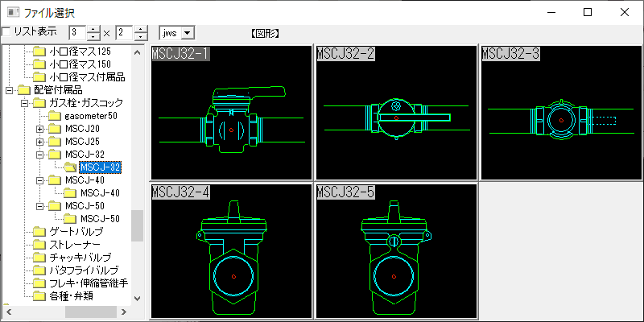The width and height of the screenshot is (644, 322).
Task: Increase the column count spinner value
Action: coord(94,29)
